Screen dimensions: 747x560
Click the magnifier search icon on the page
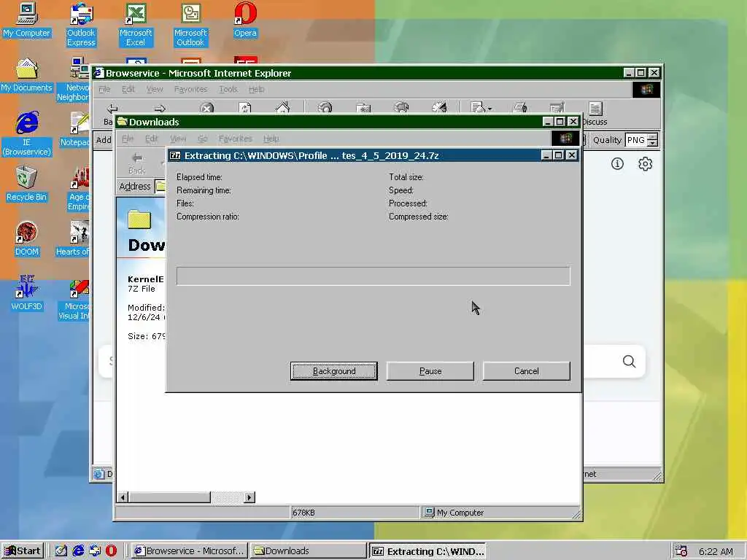click(x=629, y=362)
